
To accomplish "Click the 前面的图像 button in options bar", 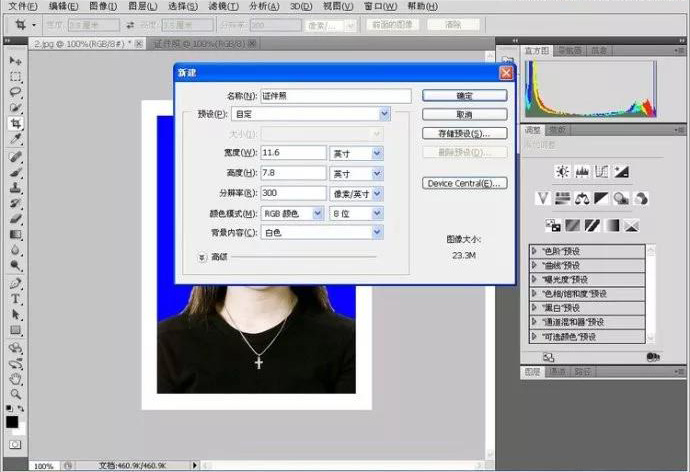I will point(393,25).
